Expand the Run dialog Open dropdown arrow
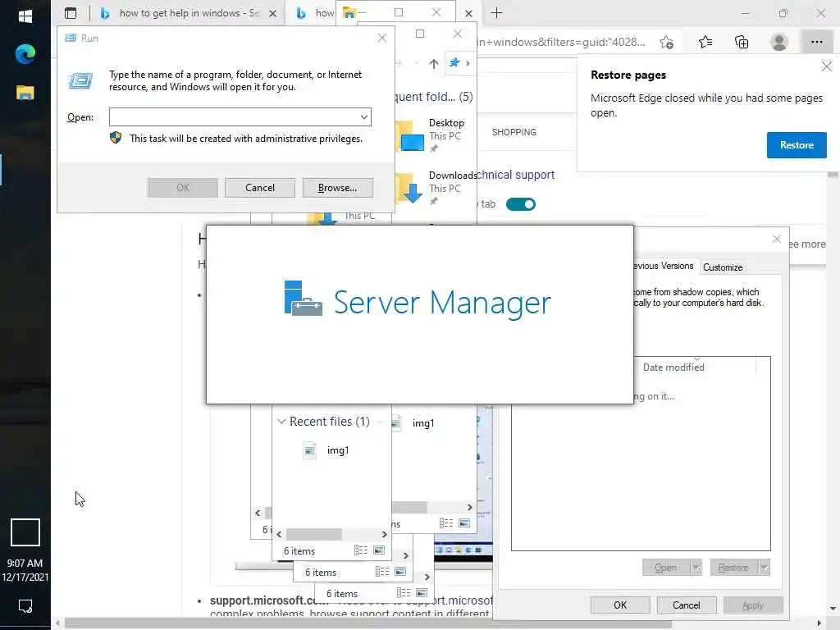The width and height of the screenshot is (840, 630). pos(363,116)
